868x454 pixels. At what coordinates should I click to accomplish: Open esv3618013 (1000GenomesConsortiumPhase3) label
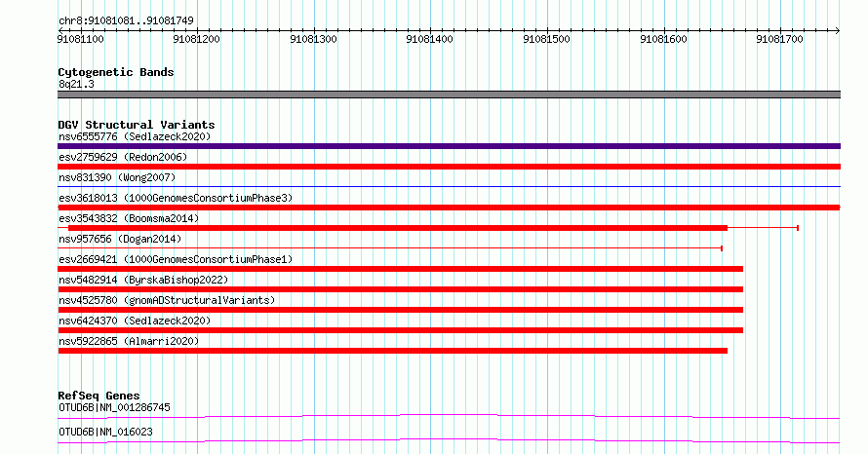click(176, 198)
